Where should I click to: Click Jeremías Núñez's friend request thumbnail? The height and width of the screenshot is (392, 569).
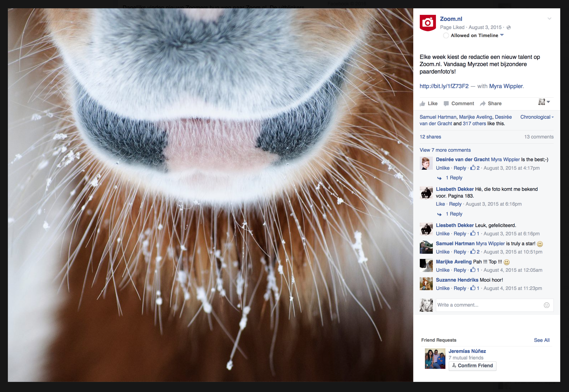[x=435, y=358]
